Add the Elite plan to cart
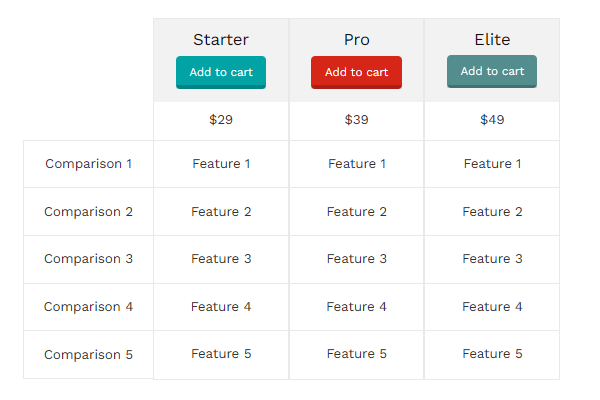 492,71
